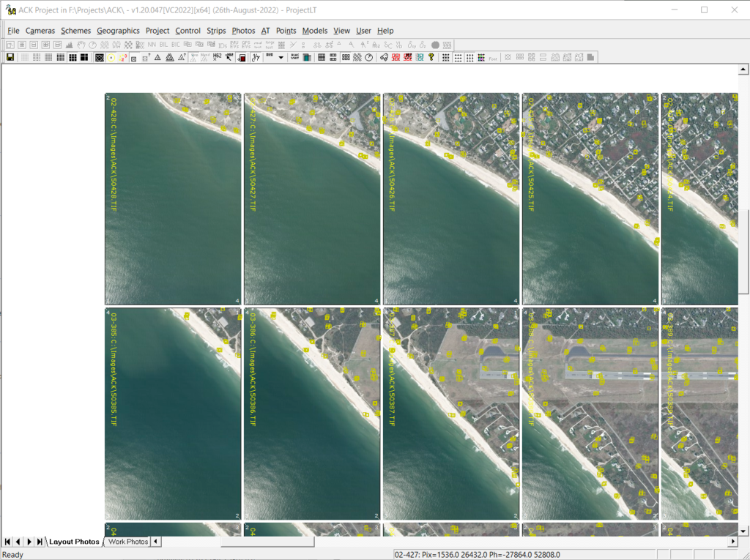
Task: Click the first red grid icon
Action: click(x=396, y=57)
